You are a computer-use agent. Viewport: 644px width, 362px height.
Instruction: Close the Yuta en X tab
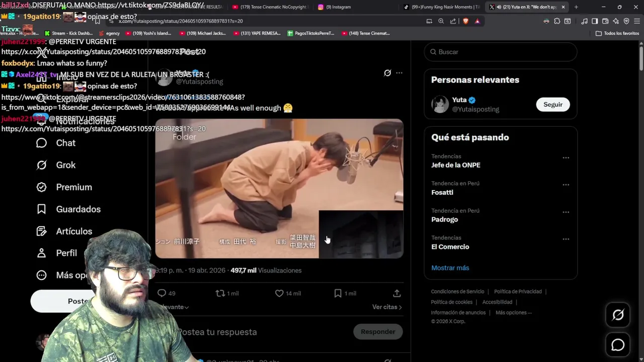point(563,7)
